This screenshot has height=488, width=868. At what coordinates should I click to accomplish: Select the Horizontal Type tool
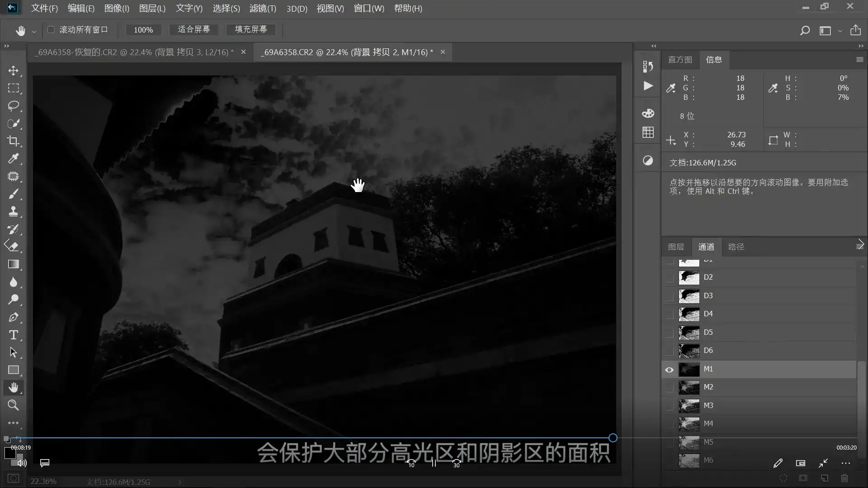coord(14,335)
